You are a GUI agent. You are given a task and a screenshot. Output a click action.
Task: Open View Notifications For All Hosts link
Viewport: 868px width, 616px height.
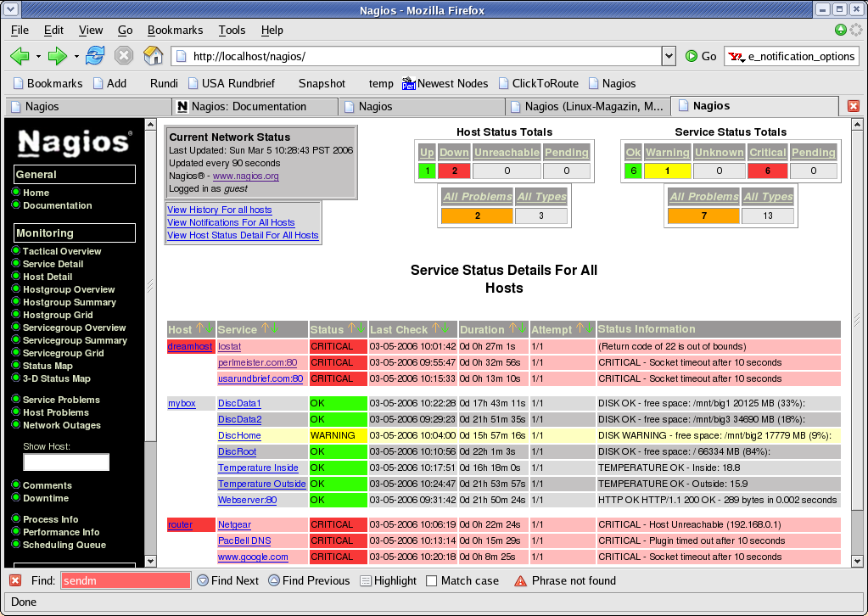coord(231,222)
